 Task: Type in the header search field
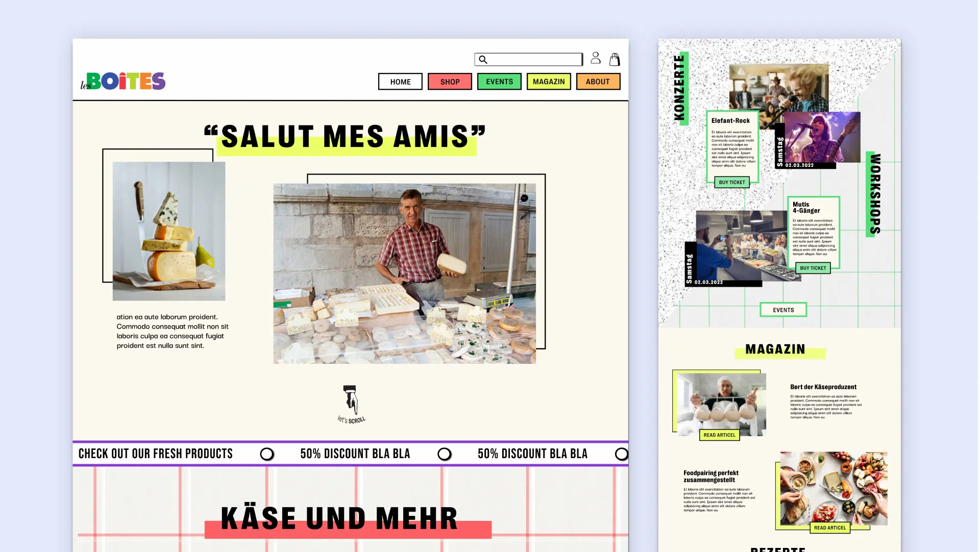[x=535, y=60]
